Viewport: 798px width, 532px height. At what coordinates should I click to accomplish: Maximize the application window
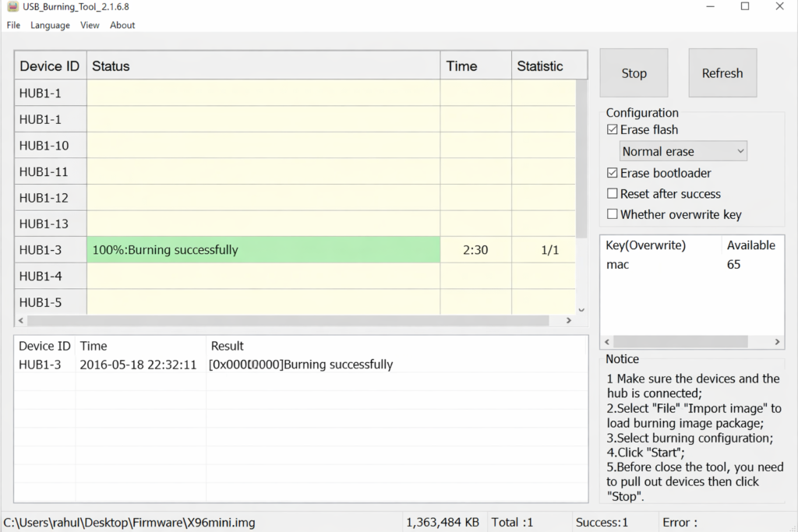click(x=745, y=7)
